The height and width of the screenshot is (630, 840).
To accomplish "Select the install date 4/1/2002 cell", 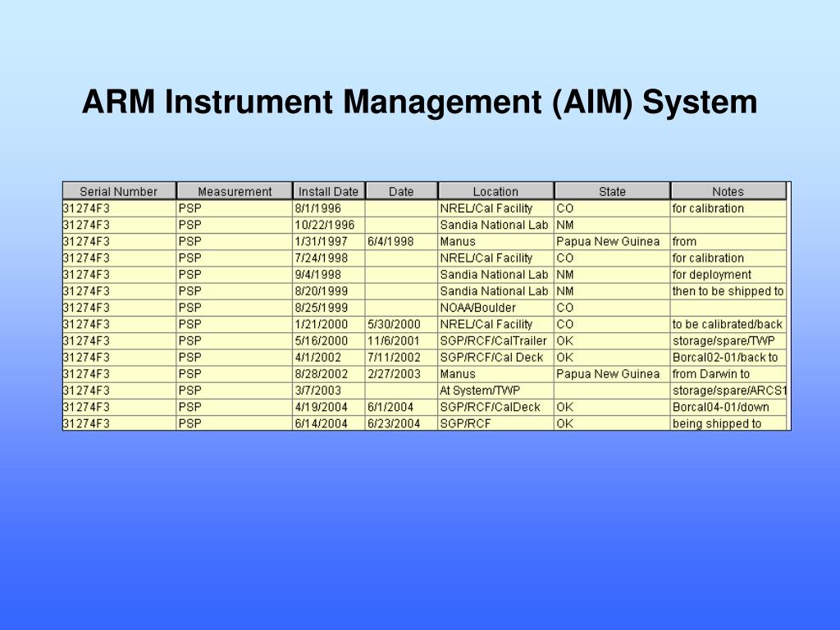I will [x=329, y=358].
